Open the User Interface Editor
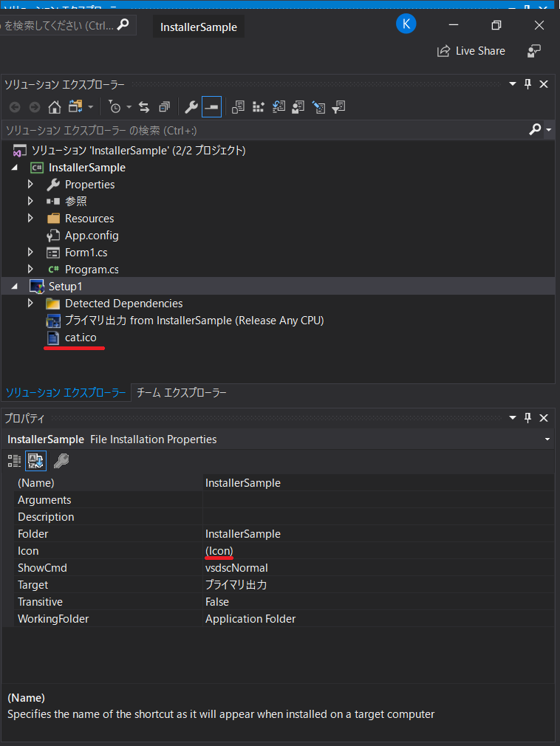Viewport: 560px width, 746px height. pos(298,107)
